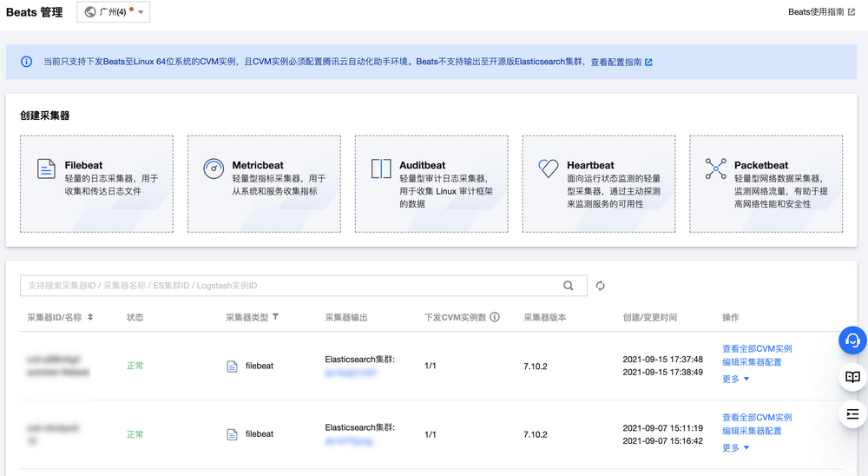Click the 采集器输出 column header

coord(346,318)
